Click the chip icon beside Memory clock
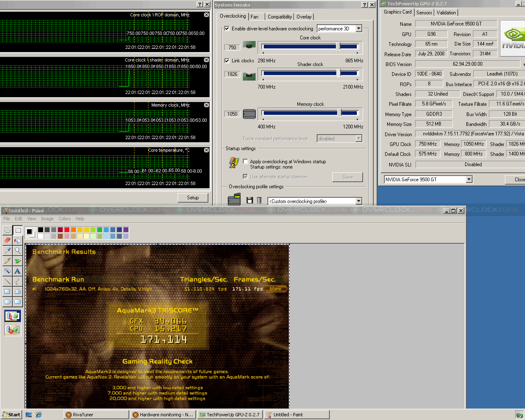 click(x=249, y=114)
